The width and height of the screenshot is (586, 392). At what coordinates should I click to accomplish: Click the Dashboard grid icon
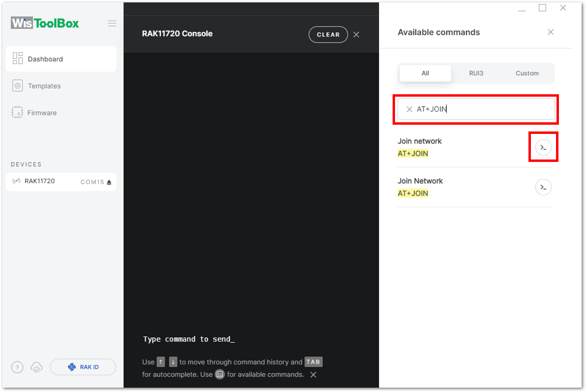tap(18, 58)
